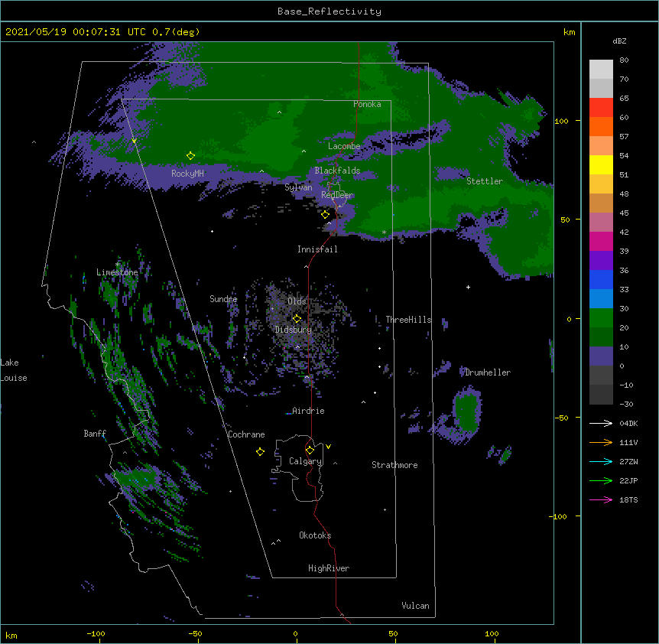Click the yellow V marker beside Calgary
The height and width of the screenshot is (644, 659).
pos(328,447)
